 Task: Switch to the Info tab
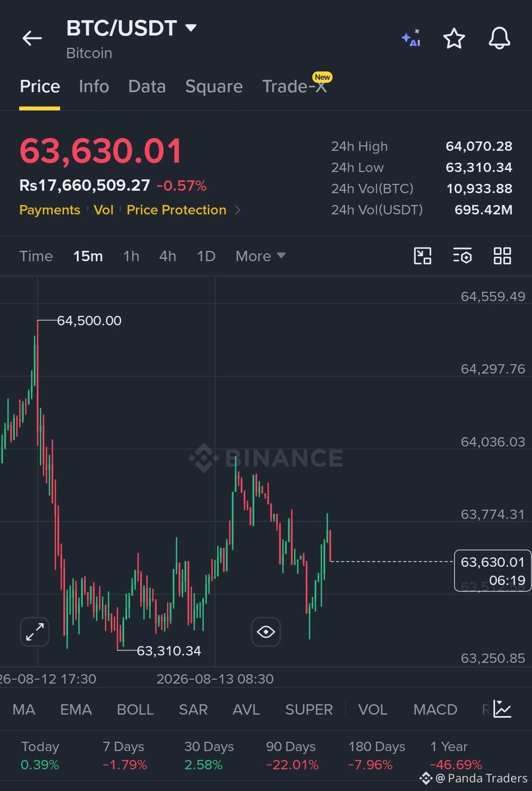pos(94,87)
